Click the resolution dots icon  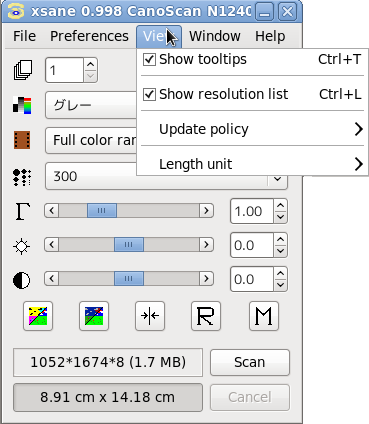point(22,177)
